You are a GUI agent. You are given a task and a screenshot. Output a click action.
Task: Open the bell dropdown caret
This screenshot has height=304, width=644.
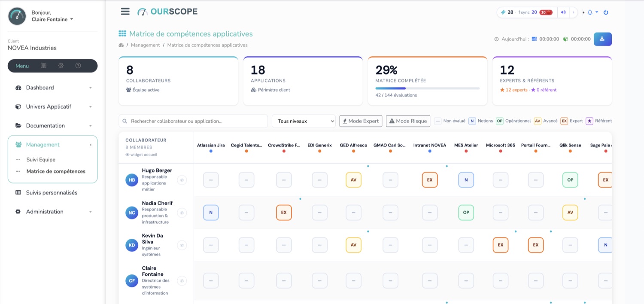tap(597, 12)
